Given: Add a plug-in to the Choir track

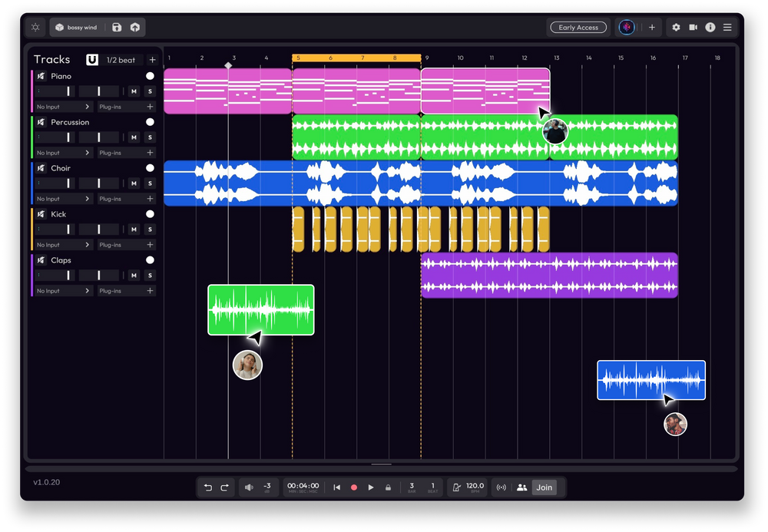Looking at the screenshot, I should coord(150,198).
